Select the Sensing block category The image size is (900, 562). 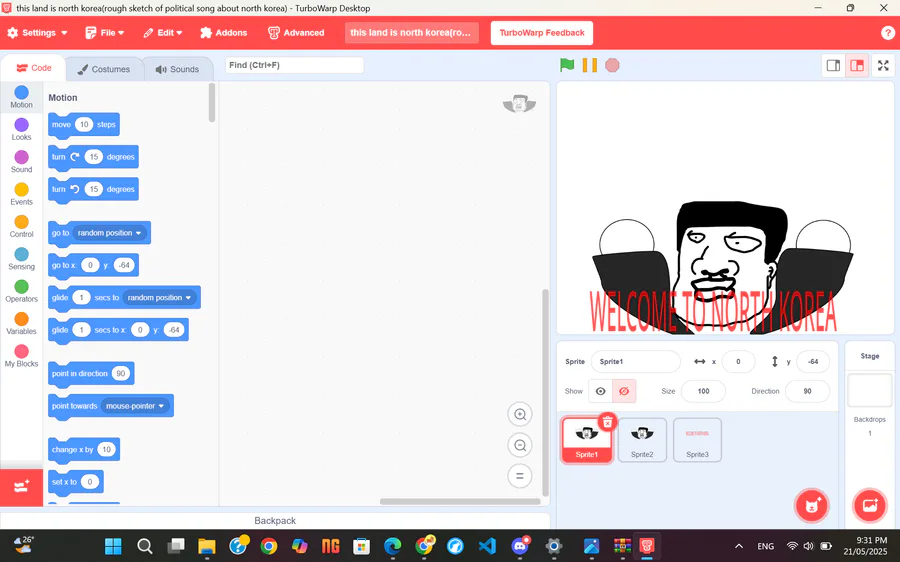tap(21, 258)
